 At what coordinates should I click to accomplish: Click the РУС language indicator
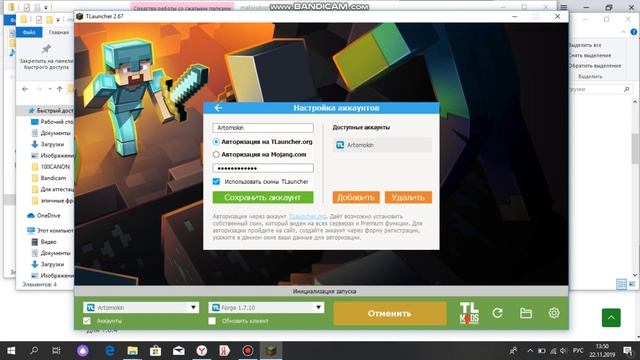pos(578,351)
